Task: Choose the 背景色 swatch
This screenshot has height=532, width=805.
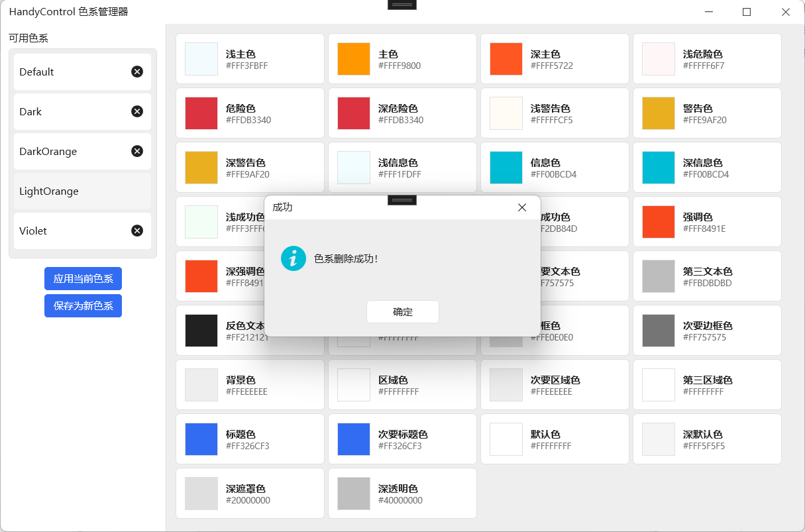Action: click(x=201, y=385)
